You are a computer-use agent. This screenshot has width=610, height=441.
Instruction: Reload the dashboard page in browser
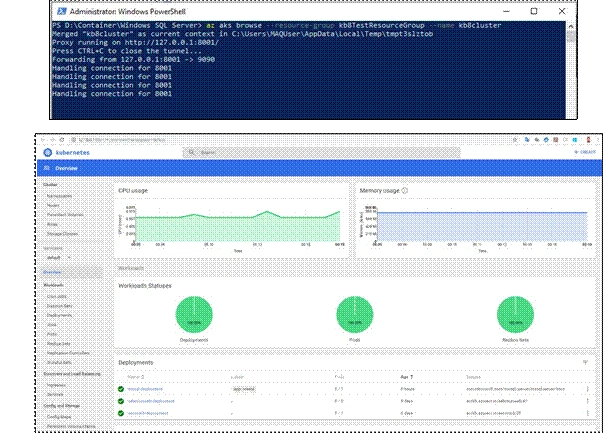(x=61, y=140)
